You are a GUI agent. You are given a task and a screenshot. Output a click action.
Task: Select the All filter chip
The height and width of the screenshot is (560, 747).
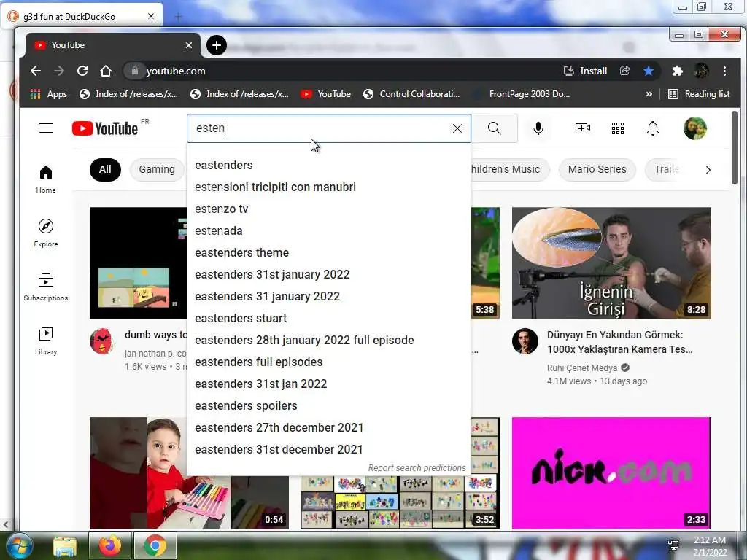pyautogui.click(x=105, y=169)
